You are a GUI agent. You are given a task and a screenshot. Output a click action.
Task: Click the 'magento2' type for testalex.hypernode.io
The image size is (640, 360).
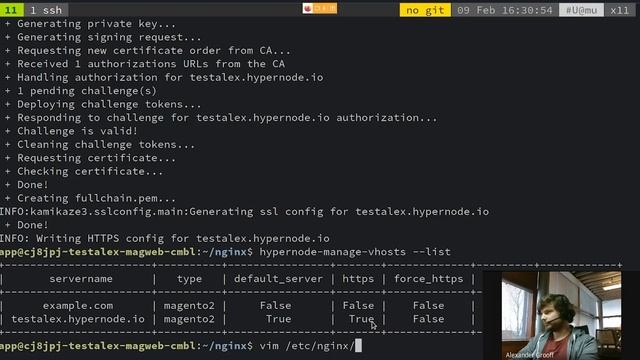[x=189, y=319]
